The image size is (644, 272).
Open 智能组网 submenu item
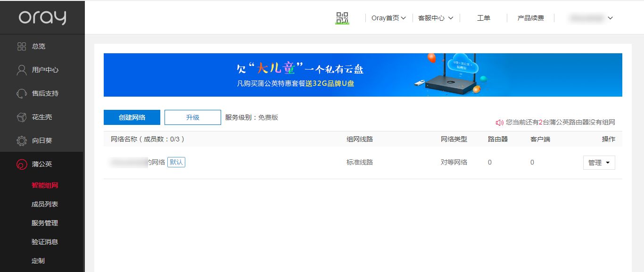[45, 185]
